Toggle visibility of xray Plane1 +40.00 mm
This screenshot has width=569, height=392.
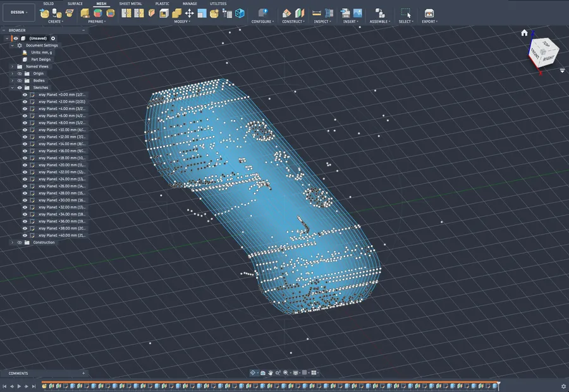[x=25, y=236]
